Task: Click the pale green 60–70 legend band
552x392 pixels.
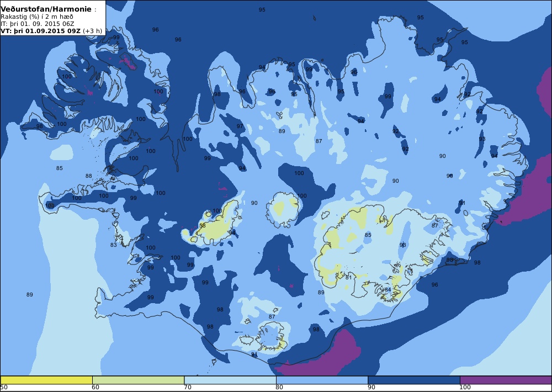Action: pyautogui.click(x=139, y=380)
